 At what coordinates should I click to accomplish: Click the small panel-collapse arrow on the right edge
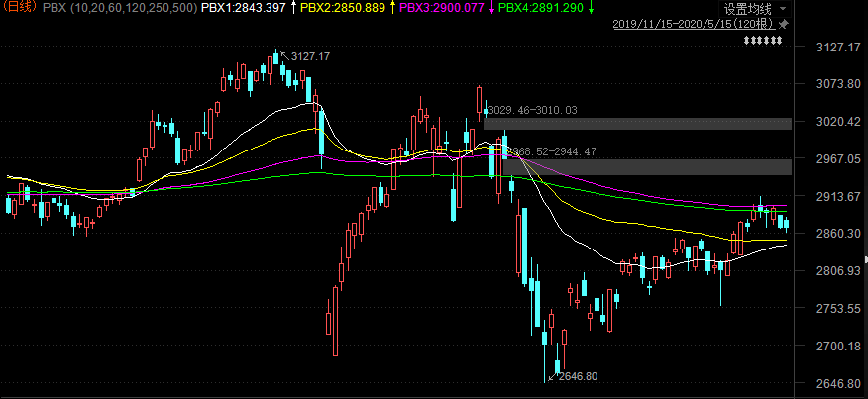[x=866, y=259]
